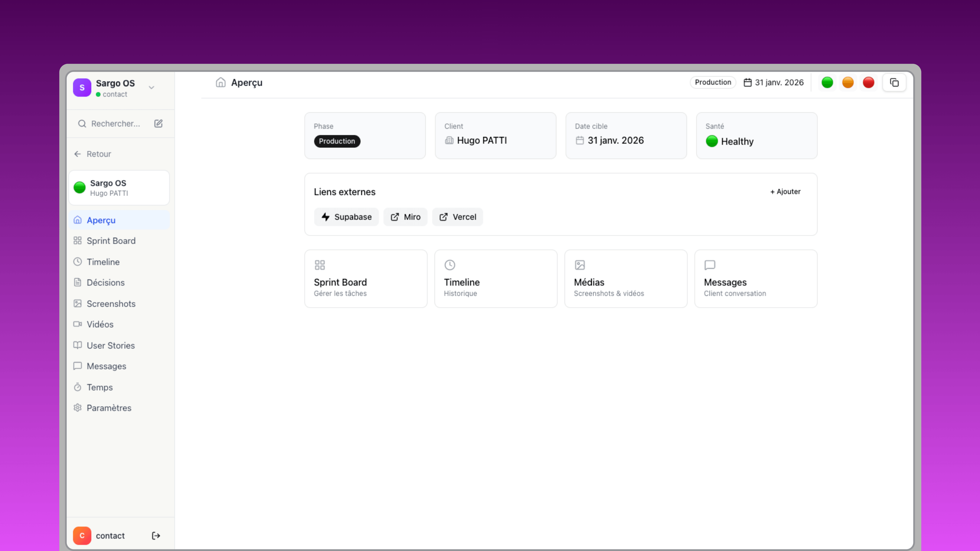
Task: Click the Rechercher search field
Action: tap(114, 123)
